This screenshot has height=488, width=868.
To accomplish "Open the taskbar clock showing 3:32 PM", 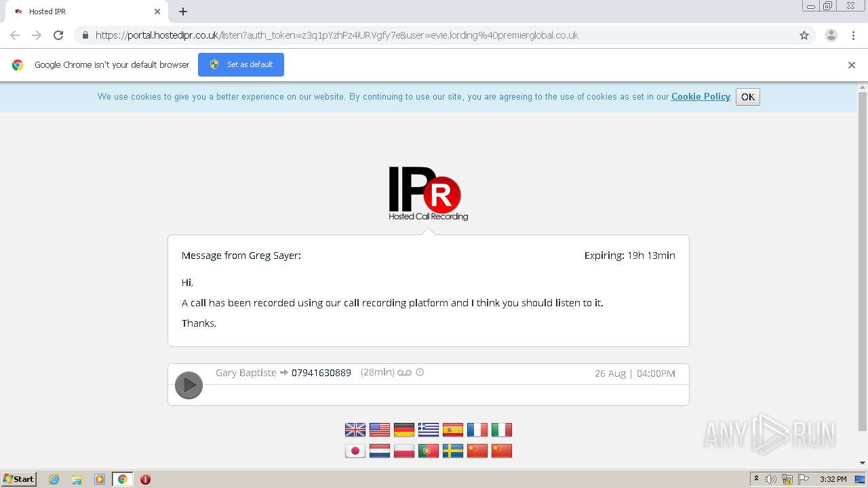I will [x=833, y=479].
